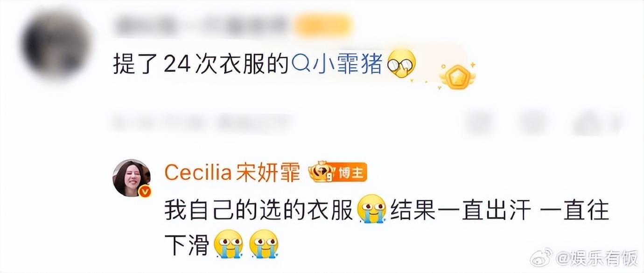Open the blurred timestamp under the comment
The height and width of the screenshot is (273, 644).
(x=202, y=122)
